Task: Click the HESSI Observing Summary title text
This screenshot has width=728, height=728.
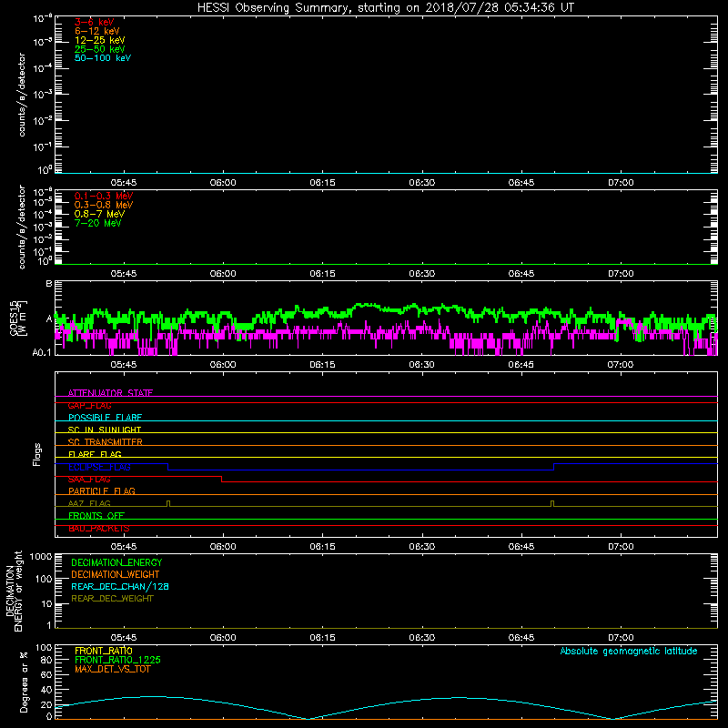Action: [386, 8]
